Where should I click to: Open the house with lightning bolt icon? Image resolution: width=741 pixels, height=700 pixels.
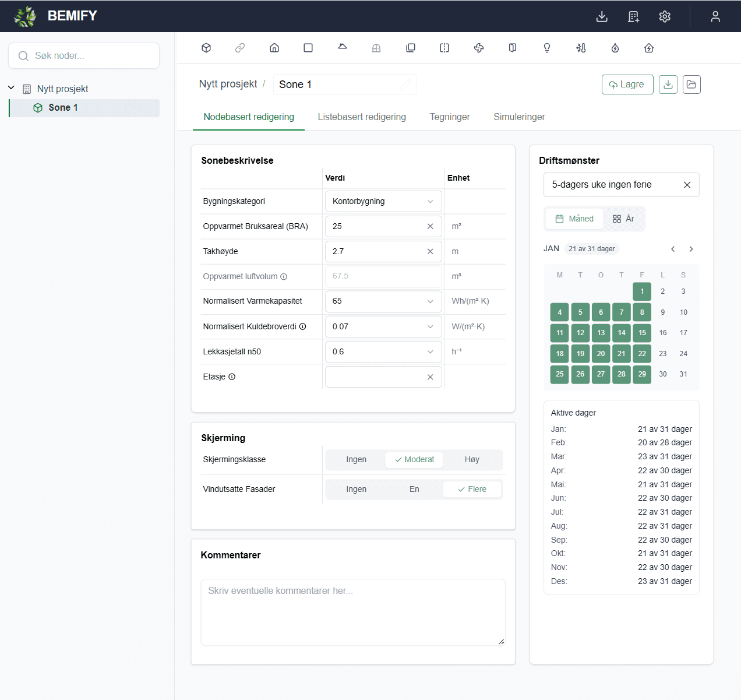click(649, 48)
